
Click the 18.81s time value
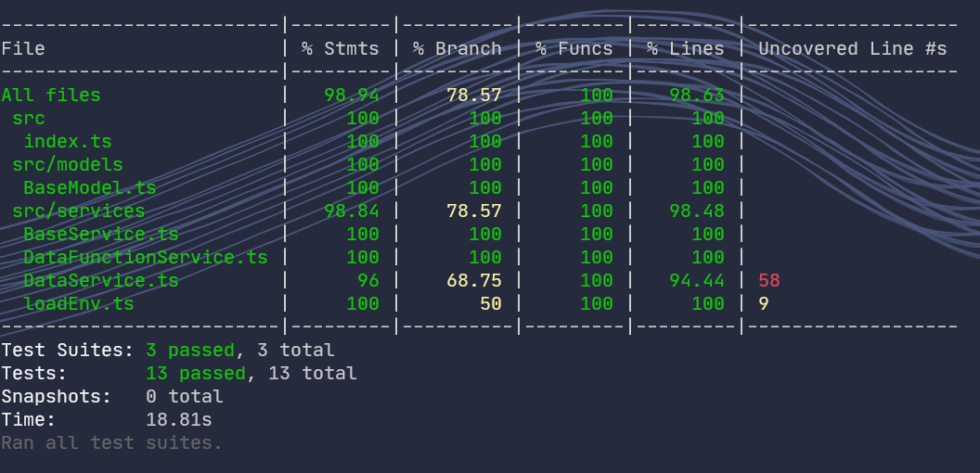point(179,419)
